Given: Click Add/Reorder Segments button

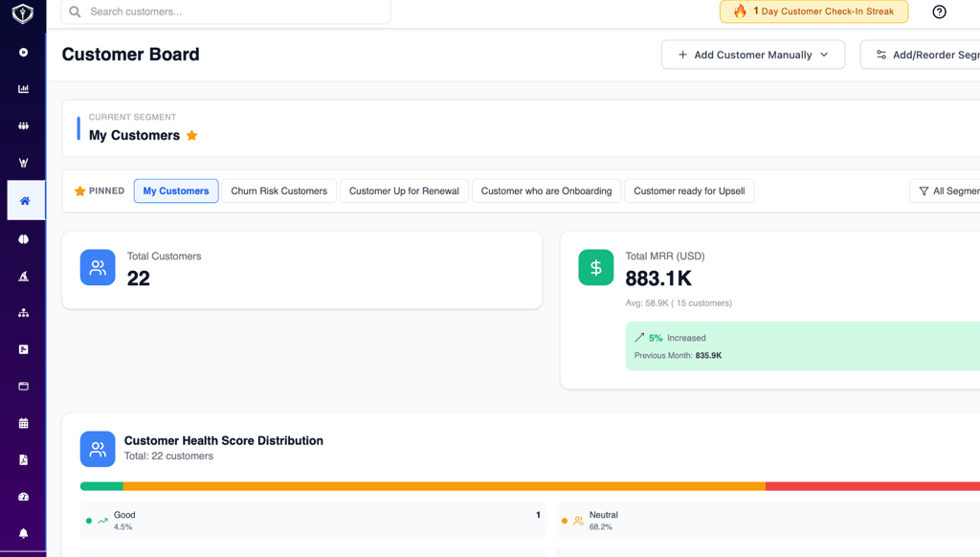Looking at the screenshot, I should (x=920, y=55).
